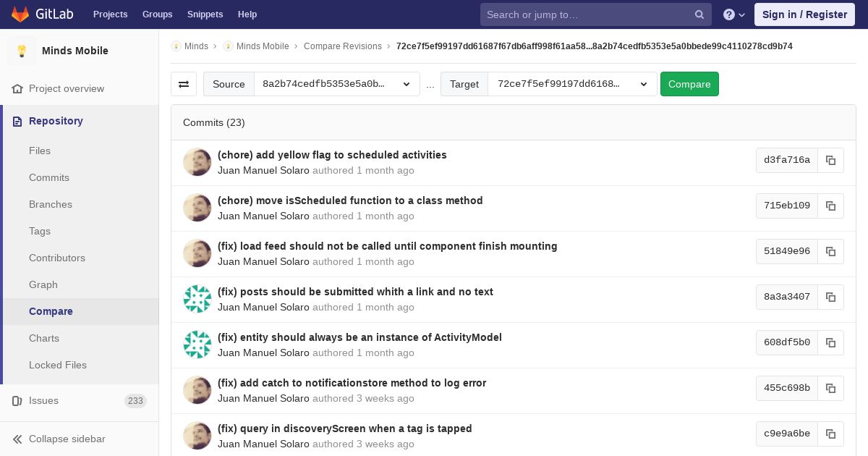This screenshot has width=868, height=456.
Task: Copy commit SHA c9e9a6be
Action: [830, 434]
